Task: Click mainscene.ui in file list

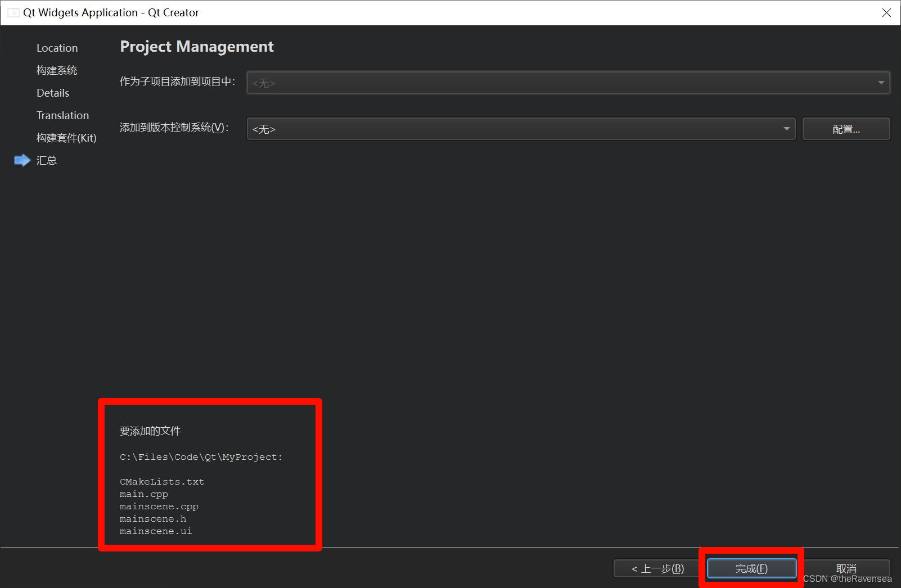Action: [156, 531]
